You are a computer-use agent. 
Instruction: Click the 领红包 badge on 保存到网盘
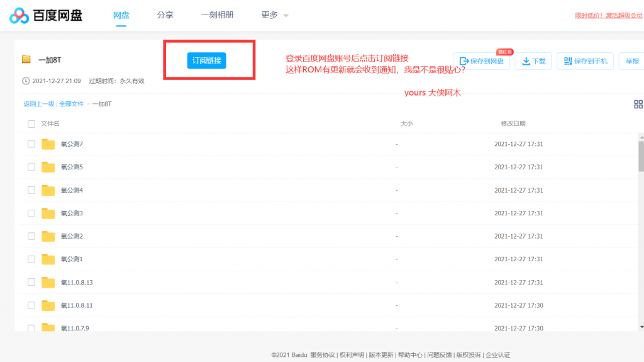[505, 52]
